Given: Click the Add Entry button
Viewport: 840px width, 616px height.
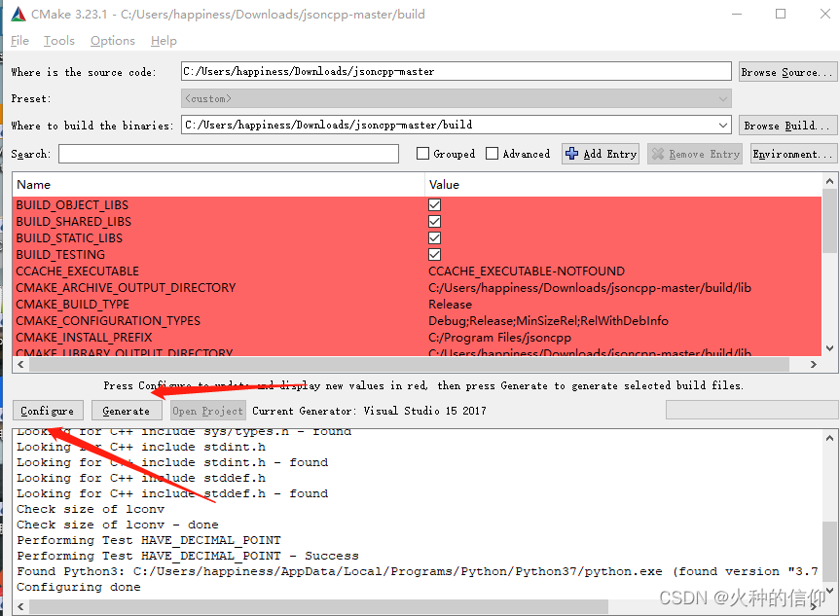Looking at the screenshot, I should click(601, 154).
